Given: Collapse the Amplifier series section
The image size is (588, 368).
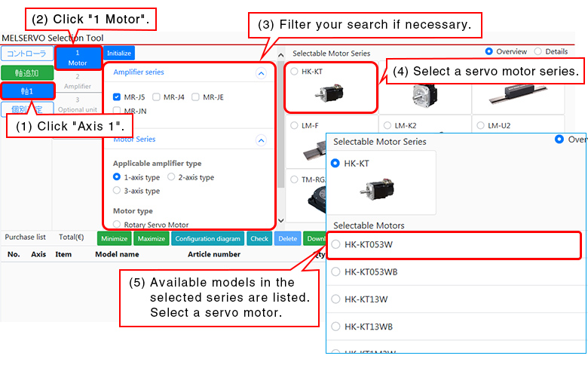Looking at the screenshot, I should coord(261,73).
